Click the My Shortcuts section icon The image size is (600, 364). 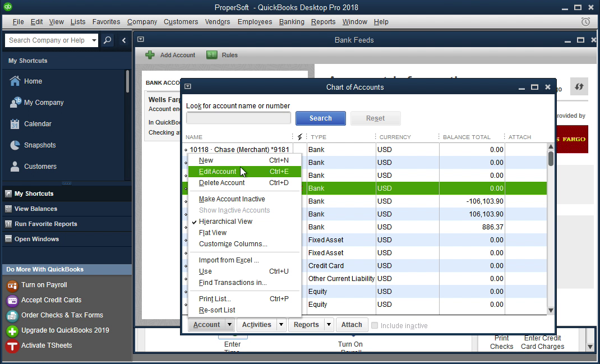8,193
